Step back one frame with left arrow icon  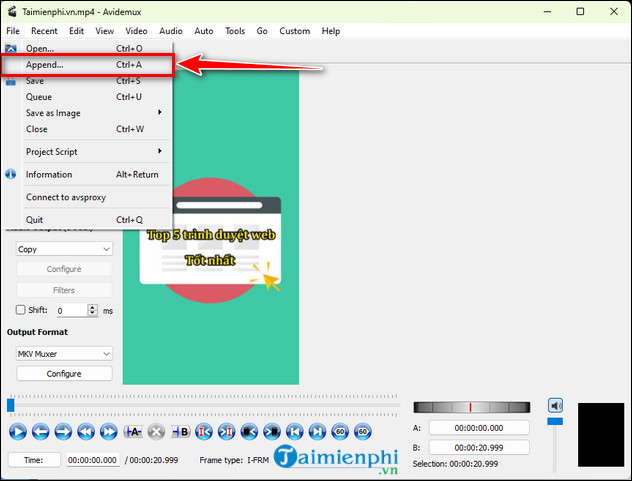point(40,432)
